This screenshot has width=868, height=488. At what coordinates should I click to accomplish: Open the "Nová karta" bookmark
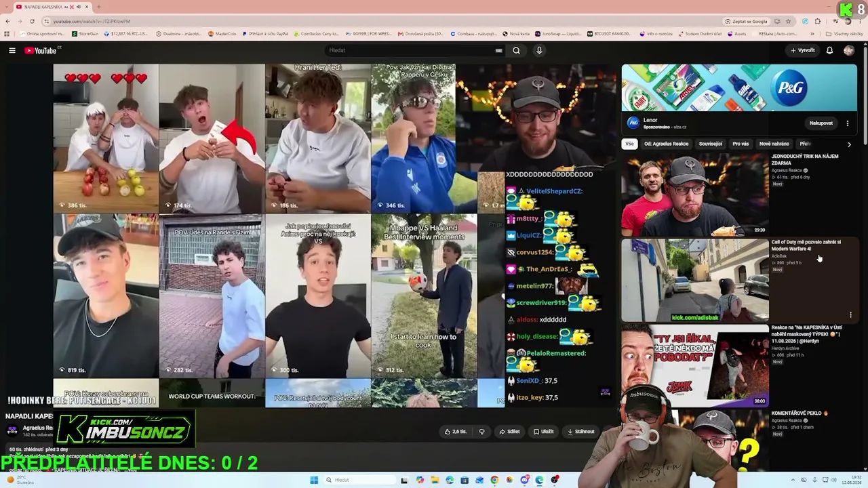pos(516,34)
